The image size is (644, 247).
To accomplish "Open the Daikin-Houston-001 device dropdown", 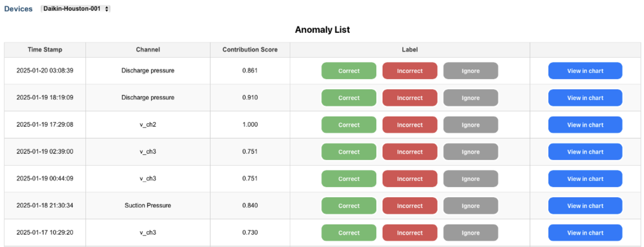I will pyautogui.click(x=75, y=9).
